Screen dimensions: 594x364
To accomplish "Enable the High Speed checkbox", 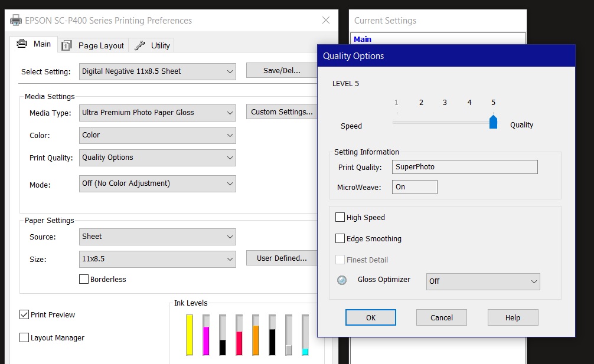I will click(x=340, y=217).
